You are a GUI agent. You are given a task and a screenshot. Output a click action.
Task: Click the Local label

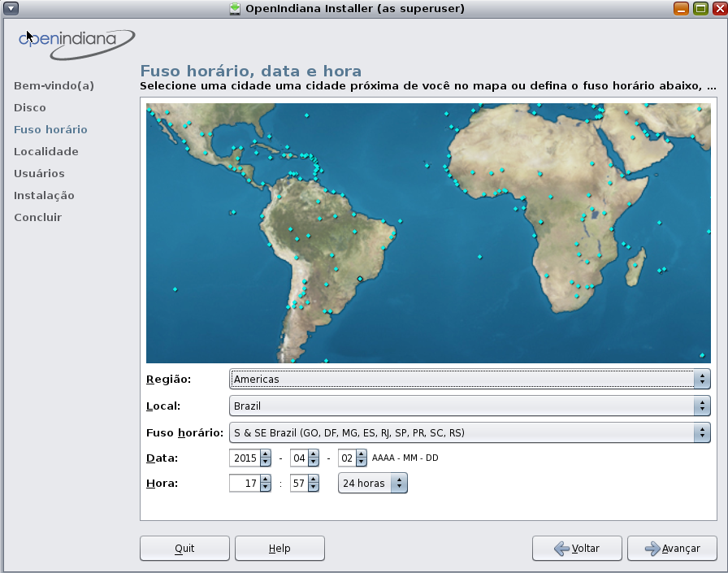point(163,406)
